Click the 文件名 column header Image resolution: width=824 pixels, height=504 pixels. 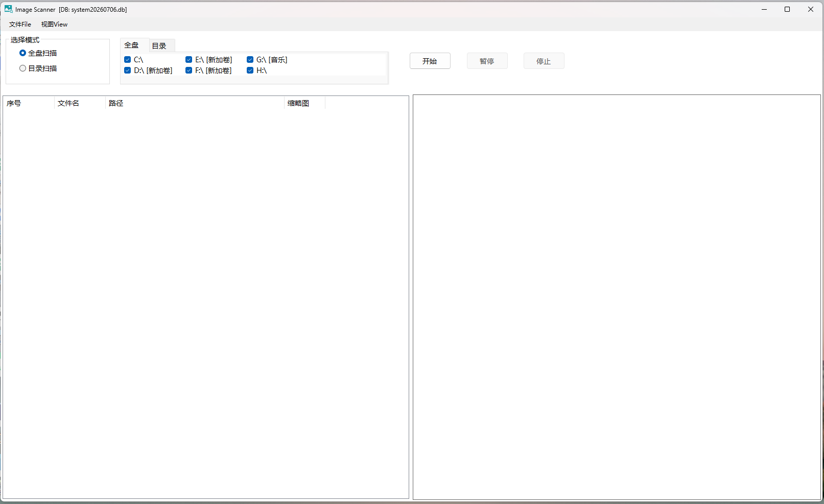tap(80, 103)
